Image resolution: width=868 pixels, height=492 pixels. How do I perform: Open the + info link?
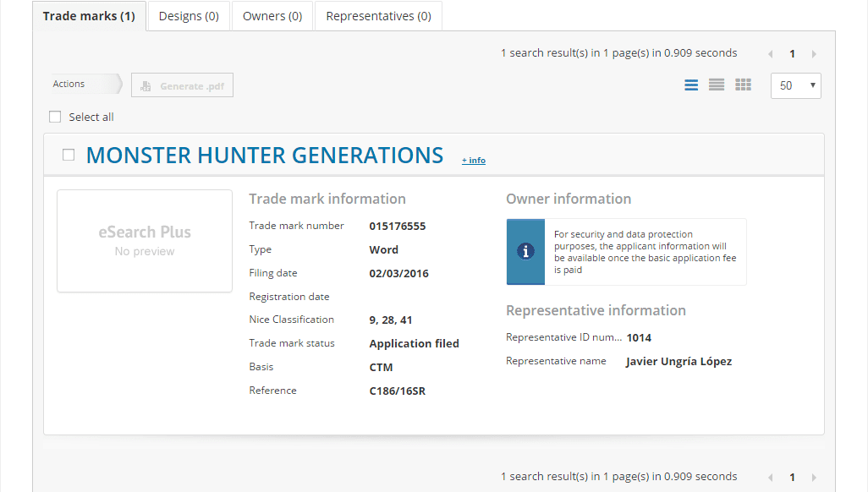point(474,161)
